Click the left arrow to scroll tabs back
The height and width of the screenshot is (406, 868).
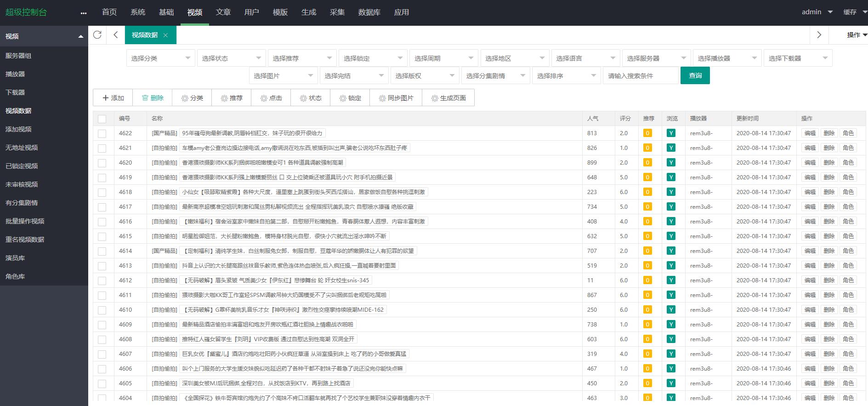pos(116,35)
